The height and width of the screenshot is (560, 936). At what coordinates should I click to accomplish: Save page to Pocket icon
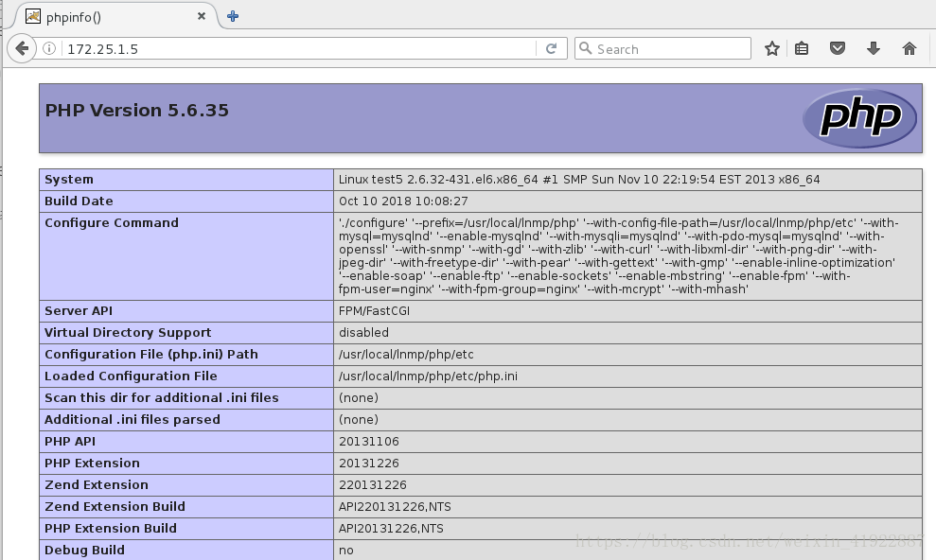[838, 48]
